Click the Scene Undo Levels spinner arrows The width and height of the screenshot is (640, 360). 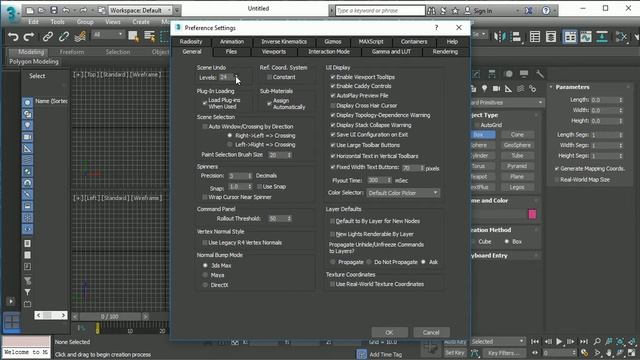click(237, 77)
